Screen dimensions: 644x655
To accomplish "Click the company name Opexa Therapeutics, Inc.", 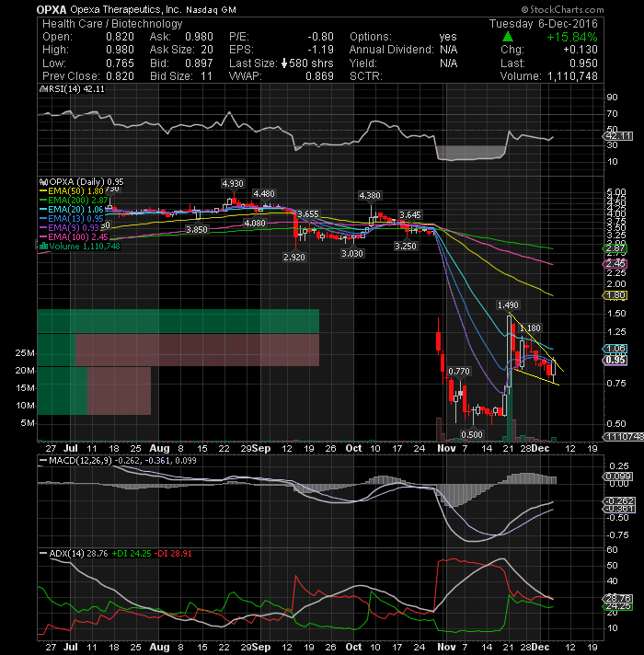I will [x=125, y=9].
